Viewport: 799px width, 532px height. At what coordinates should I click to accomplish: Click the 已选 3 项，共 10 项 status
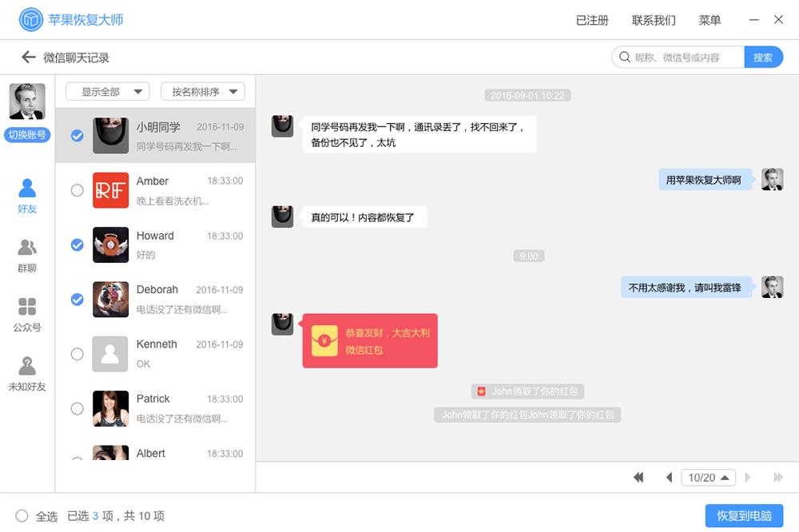116,516
